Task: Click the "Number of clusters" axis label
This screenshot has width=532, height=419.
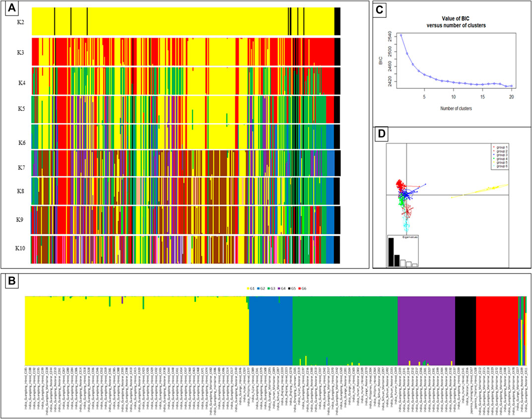Action: [x=456, y=109]
